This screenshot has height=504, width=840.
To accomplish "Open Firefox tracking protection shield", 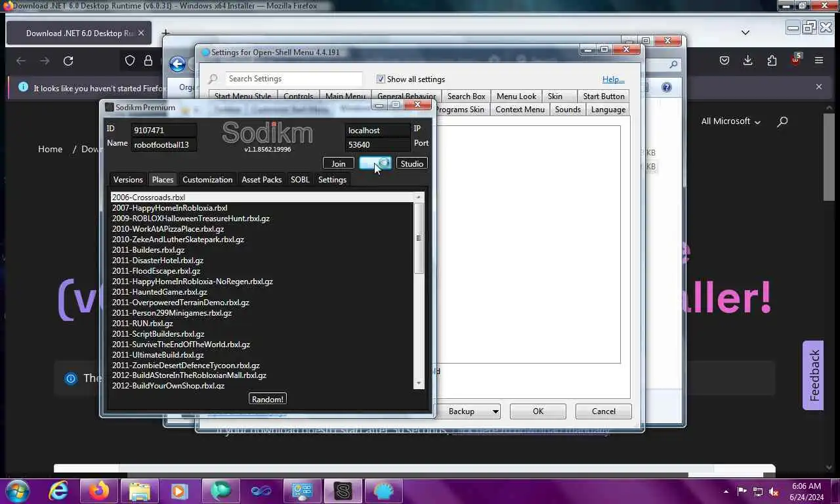I will (130, 60).
